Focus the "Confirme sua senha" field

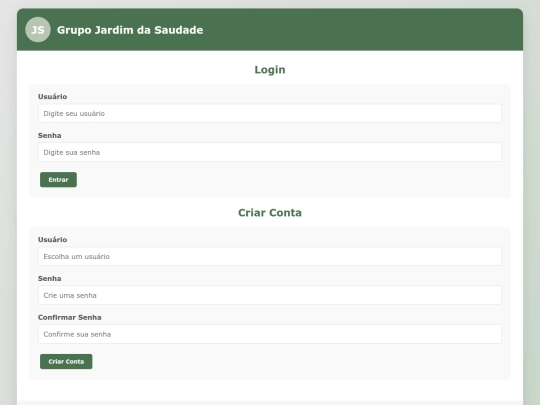click(x=270, y=334)
